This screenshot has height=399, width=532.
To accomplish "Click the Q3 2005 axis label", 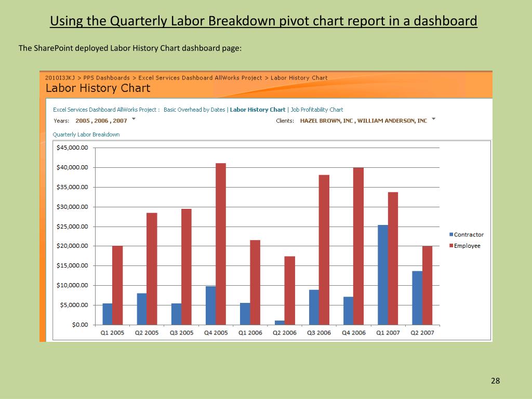I will tap(181, 333).
